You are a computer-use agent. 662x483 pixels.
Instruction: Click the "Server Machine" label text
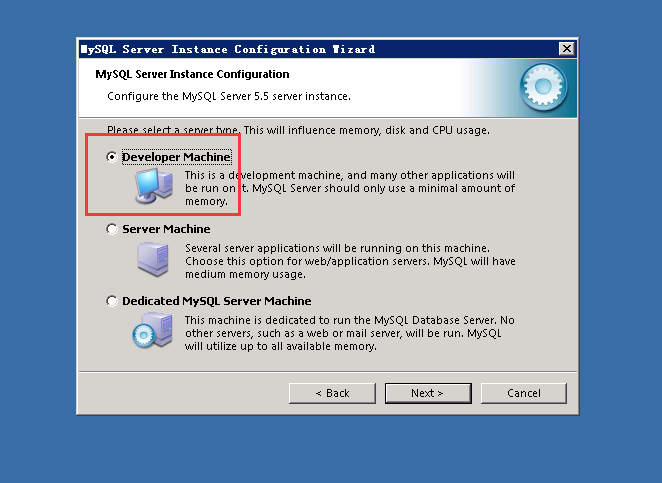[x=166, y=229]
